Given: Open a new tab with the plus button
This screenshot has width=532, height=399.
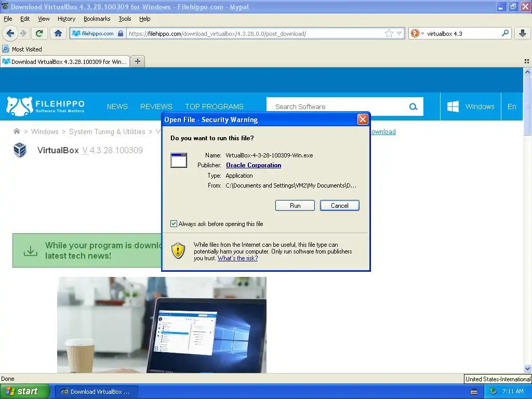Looking at the screenshot, I should click(x=137, y=61).
